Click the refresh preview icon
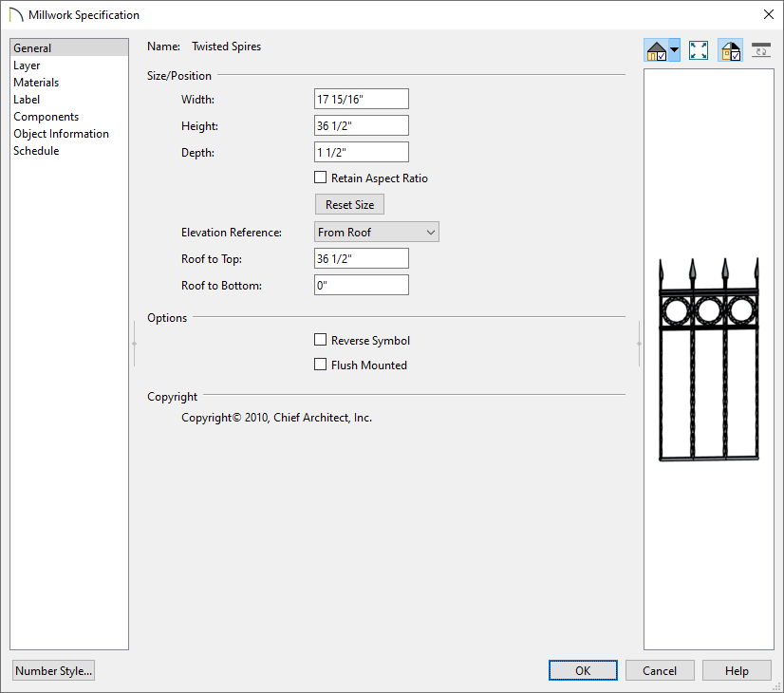Viewport: 784px width, 693px height. [x=761, y=49]
